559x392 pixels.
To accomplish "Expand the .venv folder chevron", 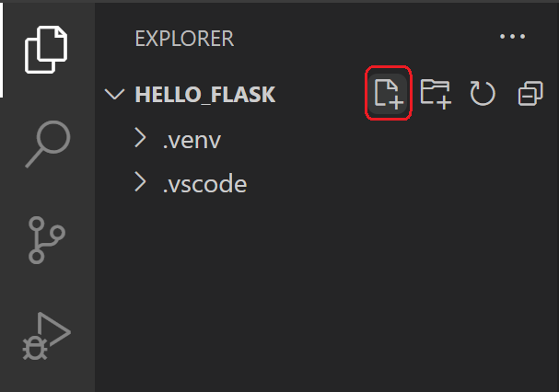I will (141, 138).
